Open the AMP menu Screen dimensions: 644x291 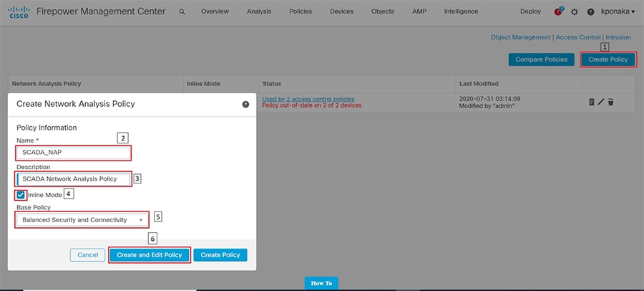(419, 11)
